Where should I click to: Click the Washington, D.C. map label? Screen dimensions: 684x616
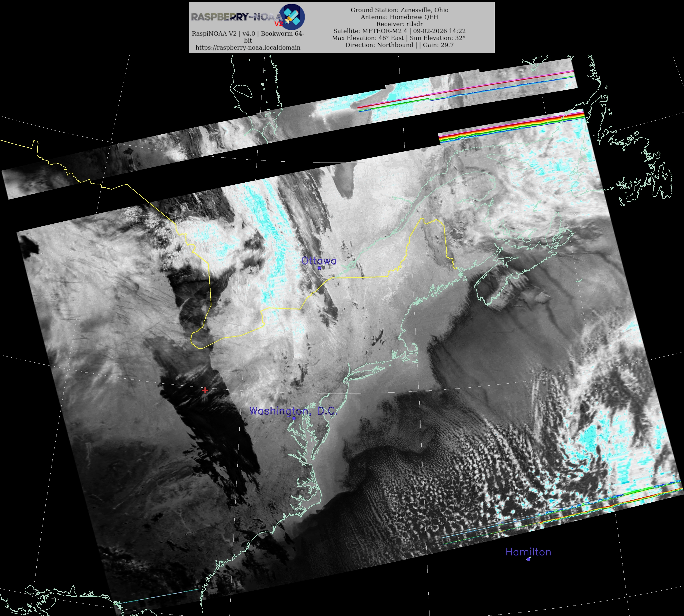[293, 411]
